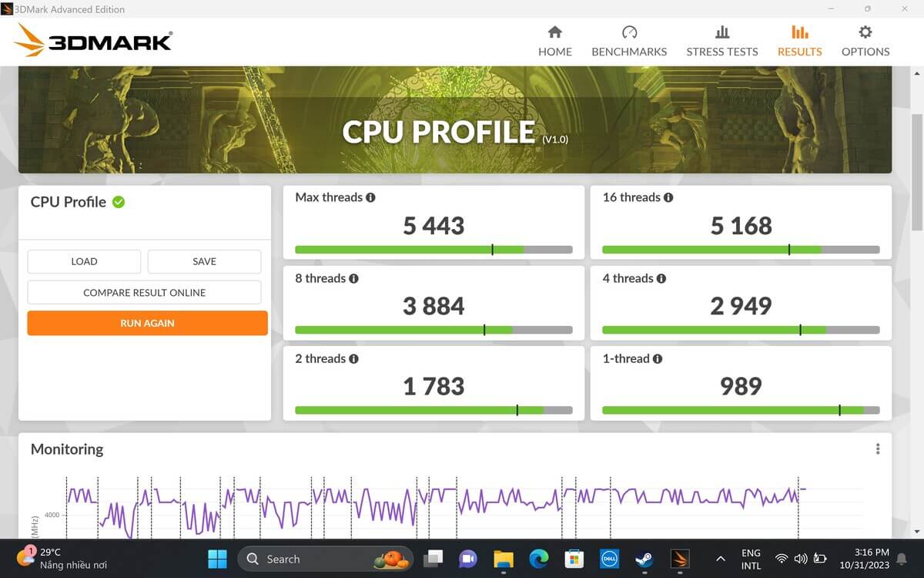Click the Max threads score 5 443
This screenshot has height=578, width=924.
point(434,226)
